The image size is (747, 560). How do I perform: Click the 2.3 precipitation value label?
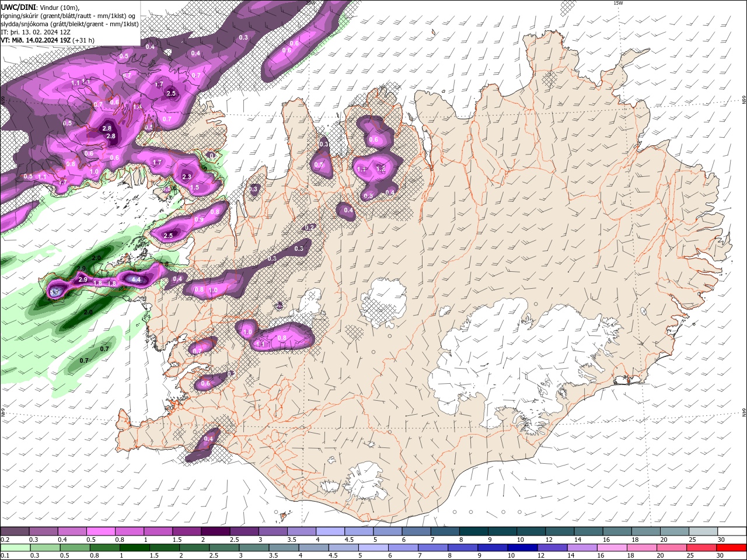pyautogui.click(x=187, y=177)
